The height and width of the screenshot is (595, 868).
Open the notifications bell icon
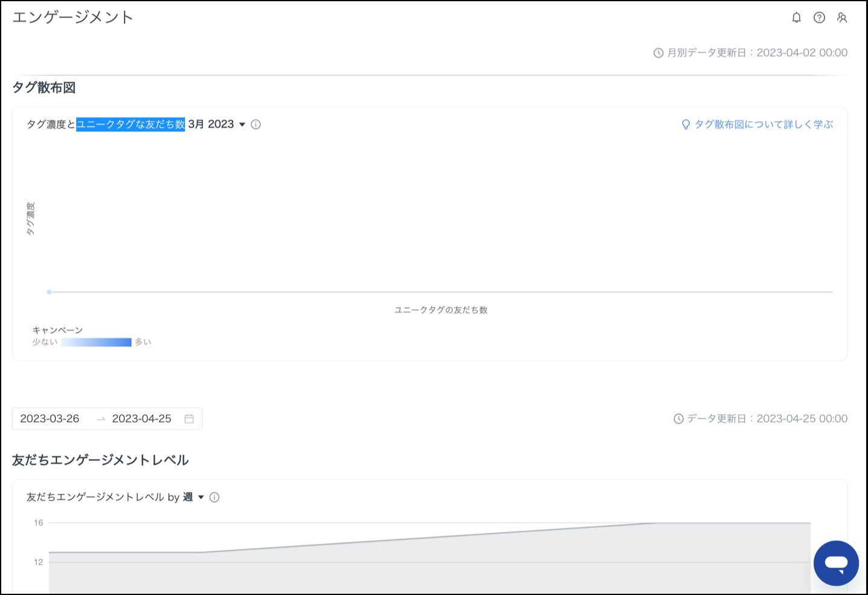(797, 18)
